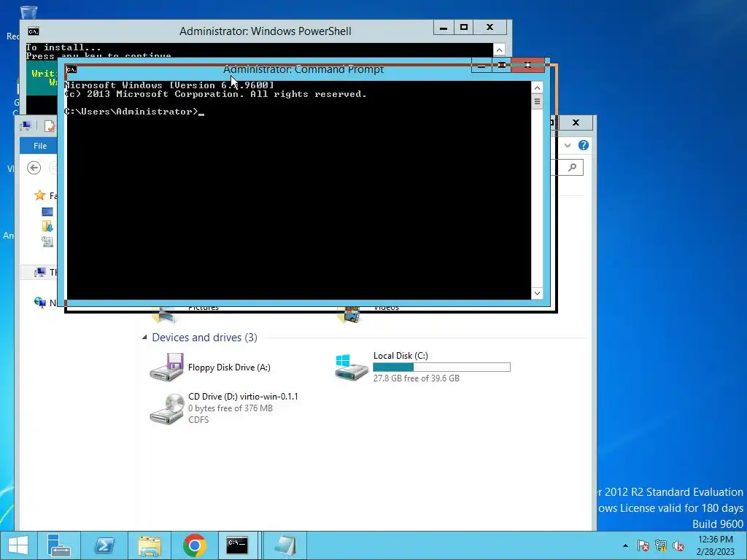Click the Command Prompt scrollbar thumb

pyautogui.click(x=537, y=101)
